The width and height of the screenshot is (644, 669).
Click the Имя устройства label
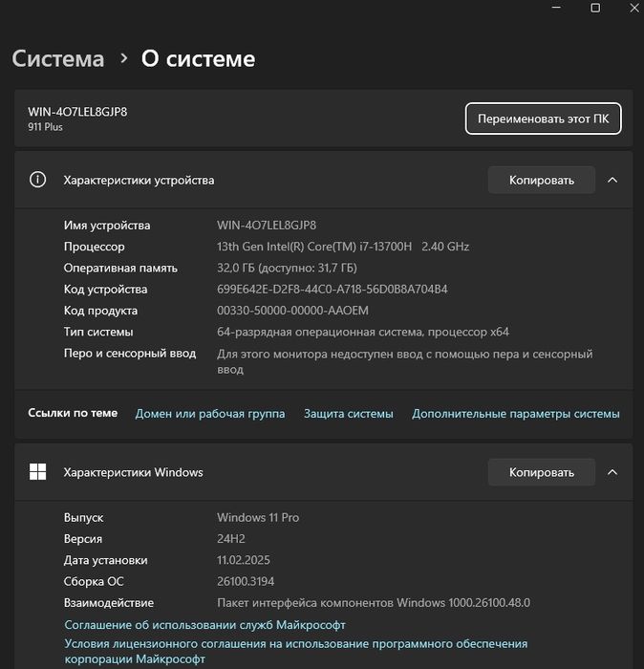[x=107, y=226]
